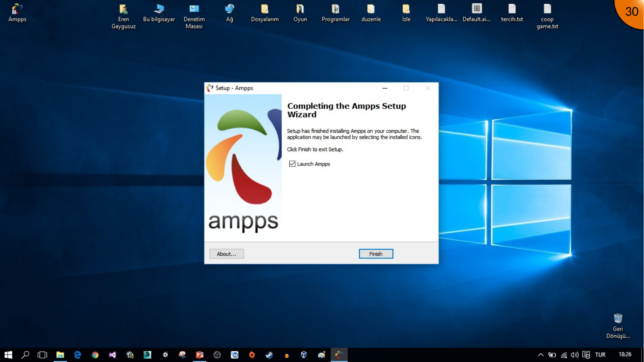Open the Ampps desktop shortcut

pyautogui.click(x=17, y=13)
